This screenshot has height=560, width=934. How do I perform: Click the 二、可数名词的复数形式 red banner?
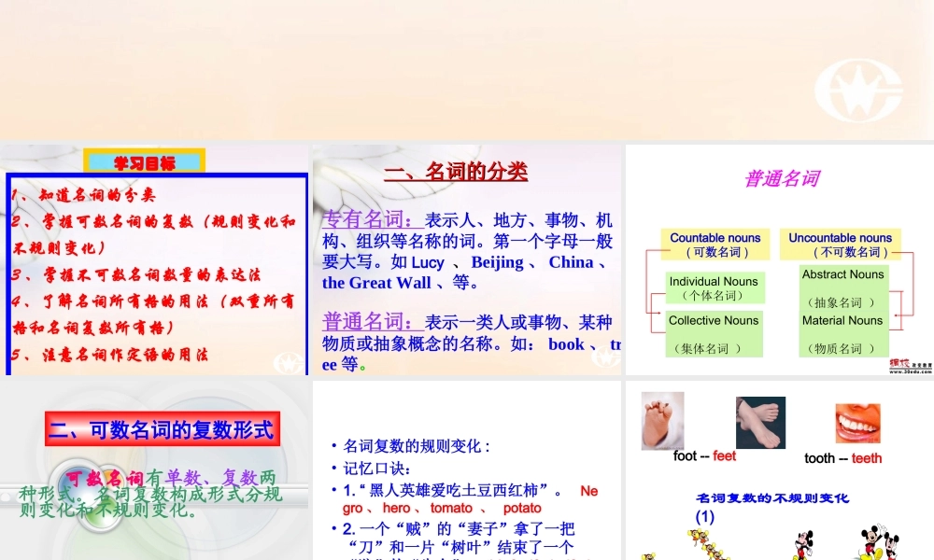pyautogui.click(x=162, y=429)
